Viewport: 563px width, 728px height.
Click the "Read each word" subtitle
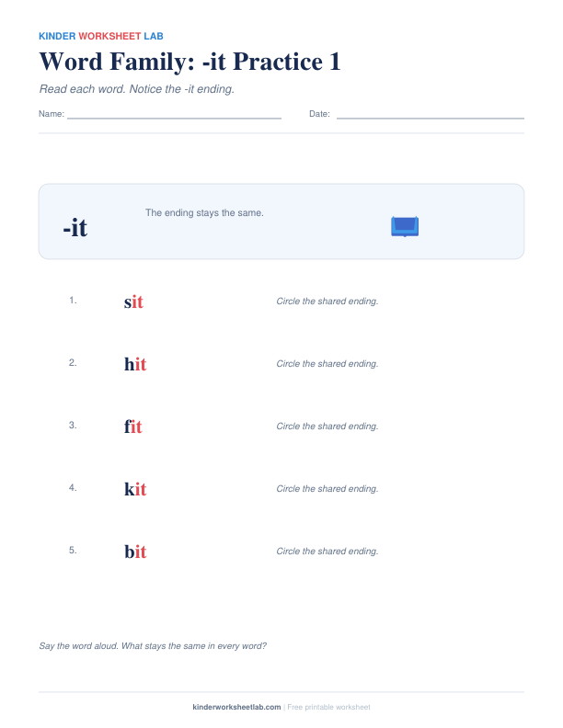136,89
